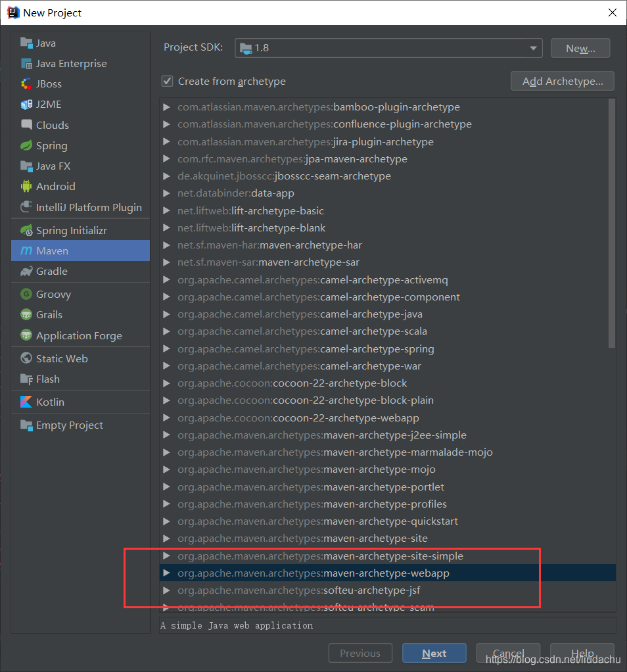Click the J2ME icon
Screen dimensions: 627x672
tap(26, 105)
